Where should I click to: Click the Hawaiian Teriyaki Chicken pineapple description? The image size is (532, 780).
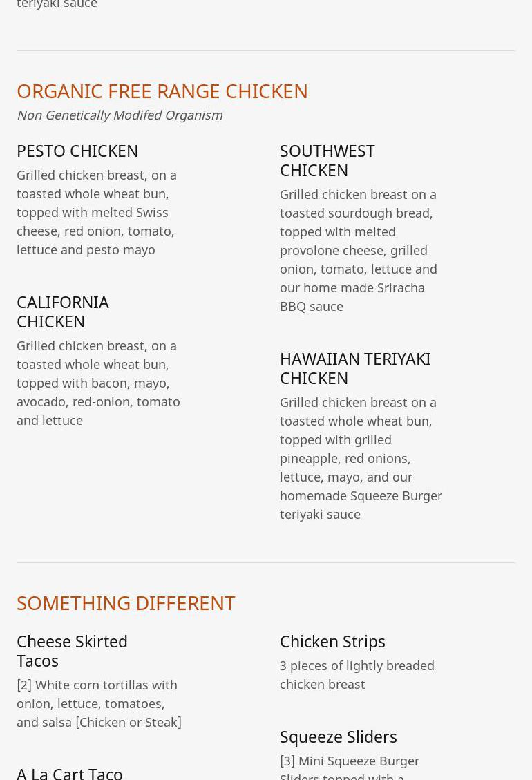tap(361, 458)
